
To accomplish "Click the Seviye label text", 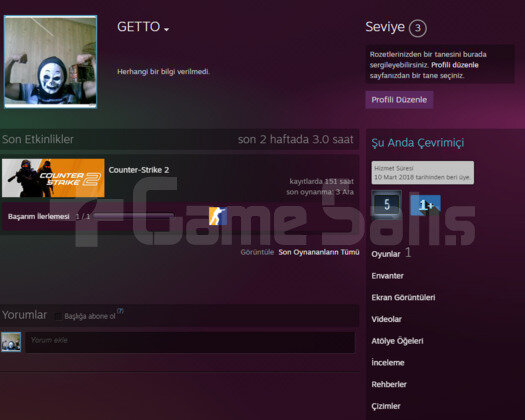I will tap(385, 27).
